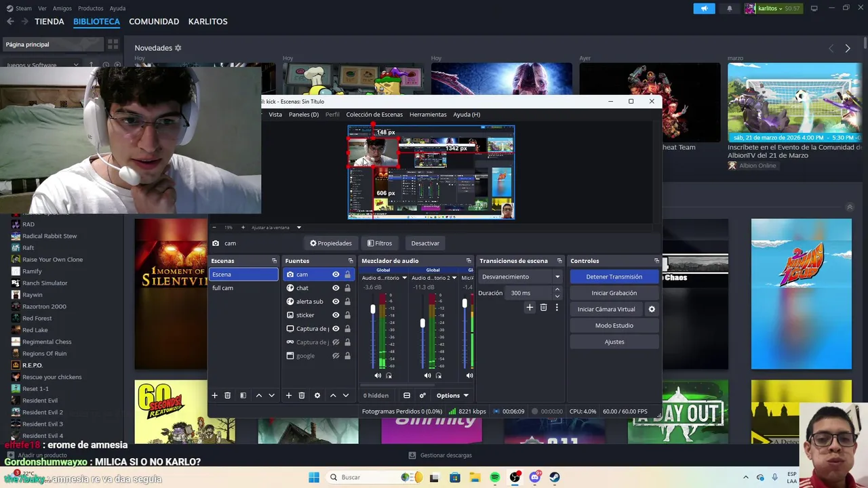Image resolution: width=868 pixels, height=488 pixels.
Task: Click Audio del escritorio 2 volume fader
Action: coord(422,323)
